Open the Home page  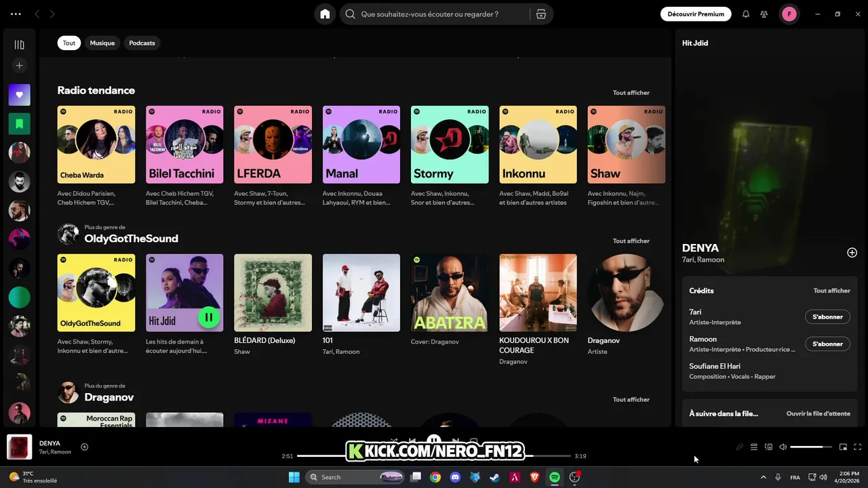pos(325,14)
